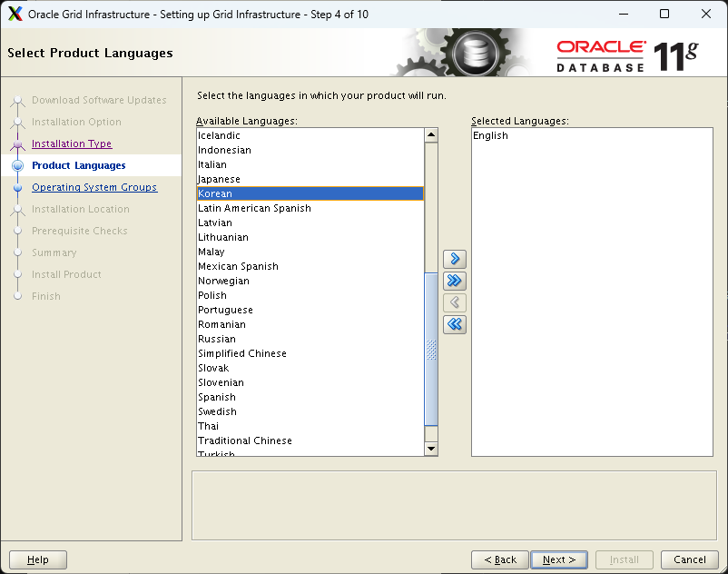This screenshot has width=728, height=574.
Task: Select Slovak in Available Languages
Action: point(310,368)
